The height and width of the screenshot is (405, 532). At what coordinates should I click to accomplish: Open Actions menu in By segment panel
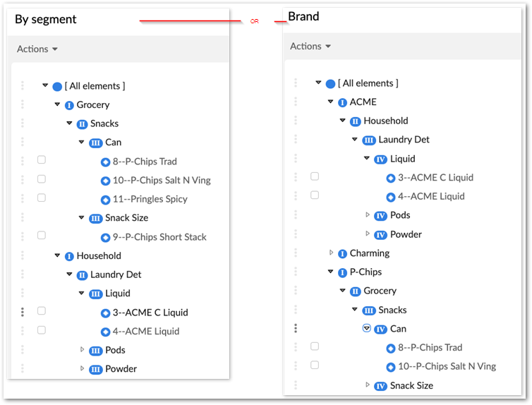click(x=37, y=49)
